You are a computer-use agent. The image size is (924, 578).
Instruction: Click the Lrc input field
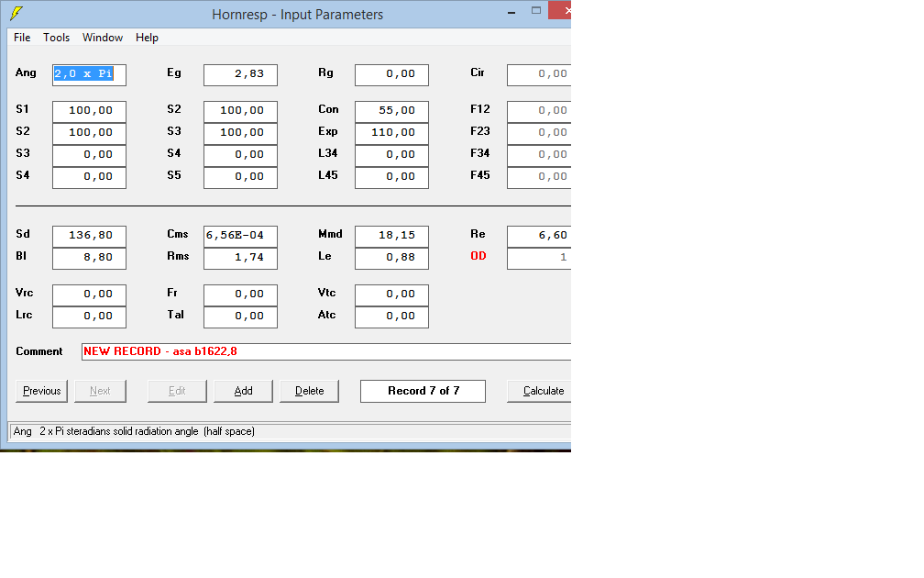89,317
